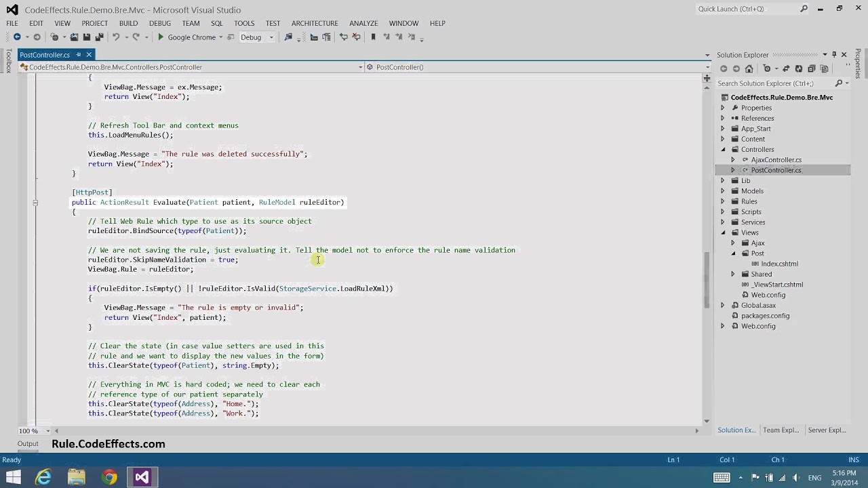Click the Undo toolbar icon

coord(116,37)
